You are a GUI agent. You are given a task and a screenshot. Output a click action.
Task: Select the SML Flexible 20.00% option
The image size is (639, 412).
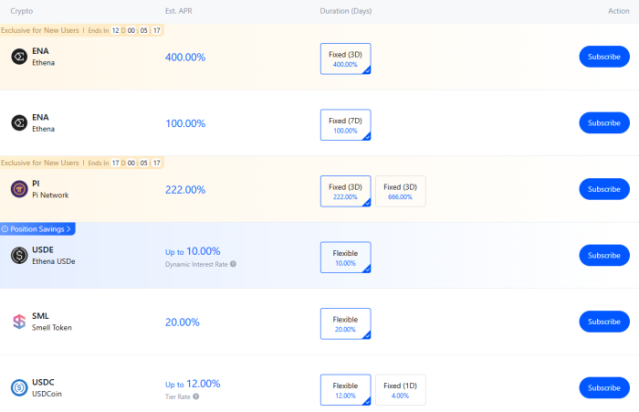(345, 323)
